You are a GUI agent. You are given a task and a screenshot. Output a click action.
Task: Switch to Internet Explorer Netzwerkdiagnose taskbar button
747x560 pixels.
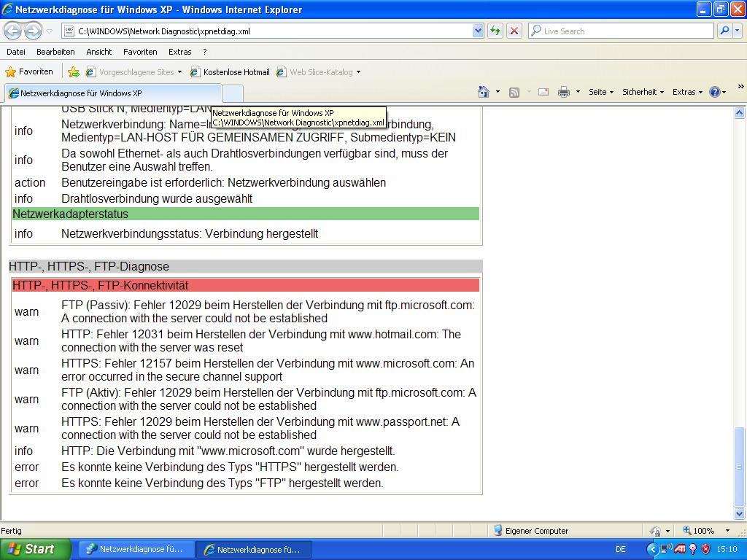[254, 549]
